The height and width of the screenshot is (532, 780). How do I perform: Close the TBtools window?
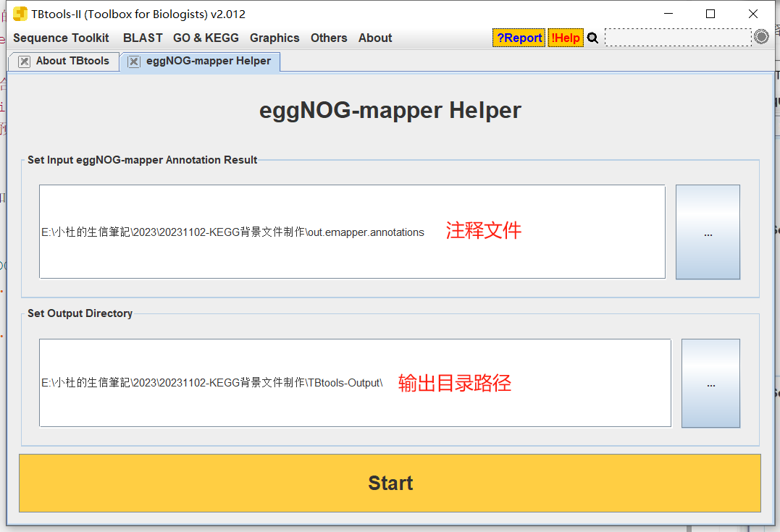pyautogui.click(x=753, y=14)
